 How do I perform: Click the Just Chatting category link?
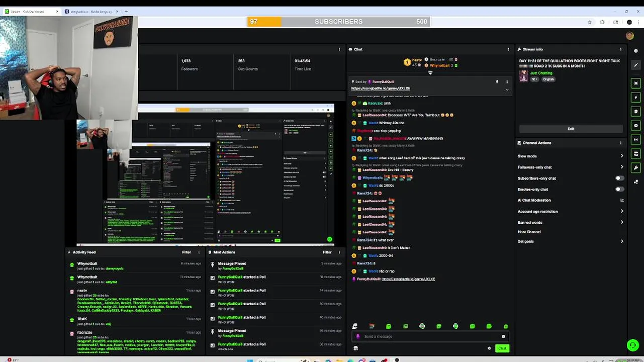click(541, 73)
